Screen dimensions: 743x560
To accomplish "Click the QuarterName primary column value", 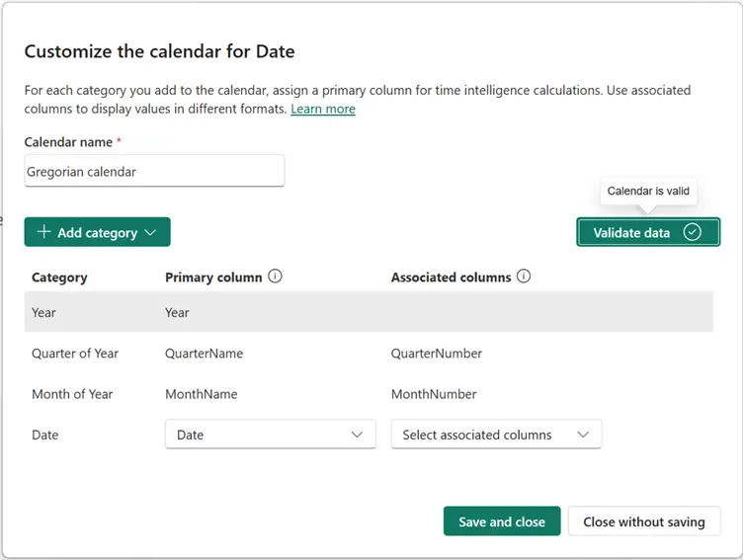I will pyautogui.click(x=204, y=353).
